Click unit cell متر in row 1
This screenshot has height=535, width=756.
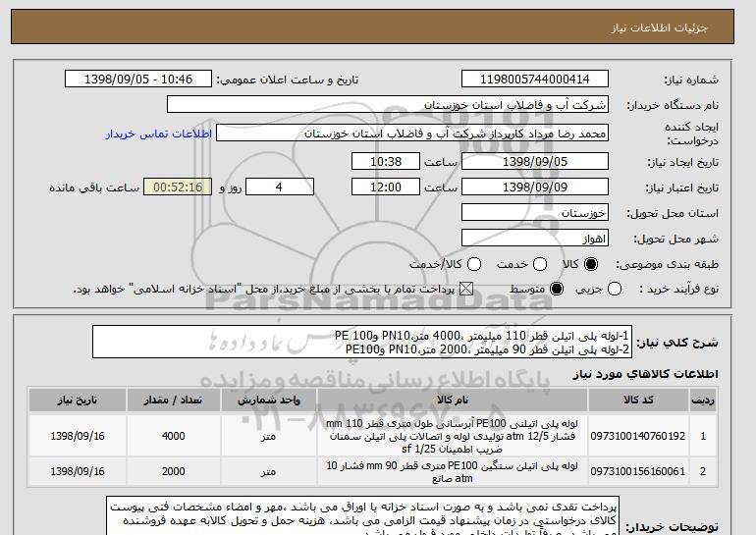269,436
